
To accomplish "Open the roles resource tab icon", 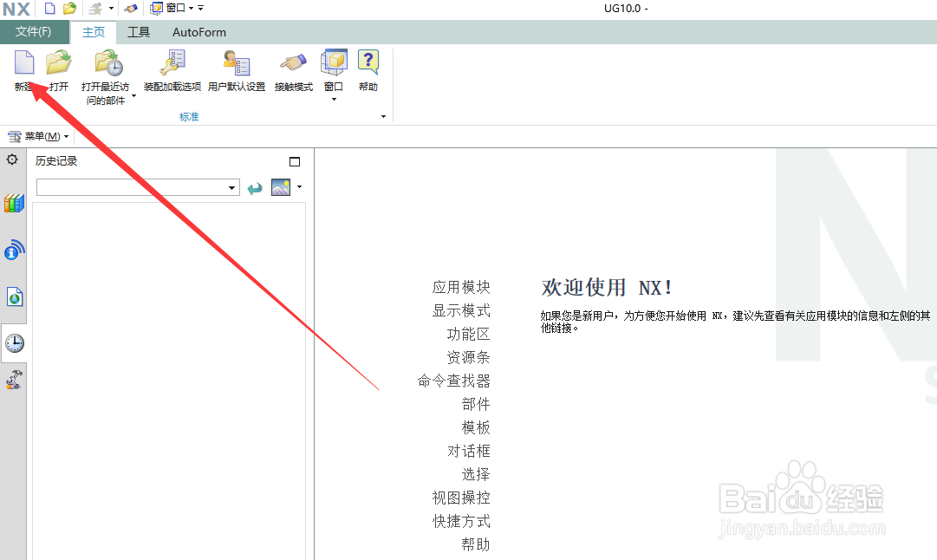I will tap(14, 380).
